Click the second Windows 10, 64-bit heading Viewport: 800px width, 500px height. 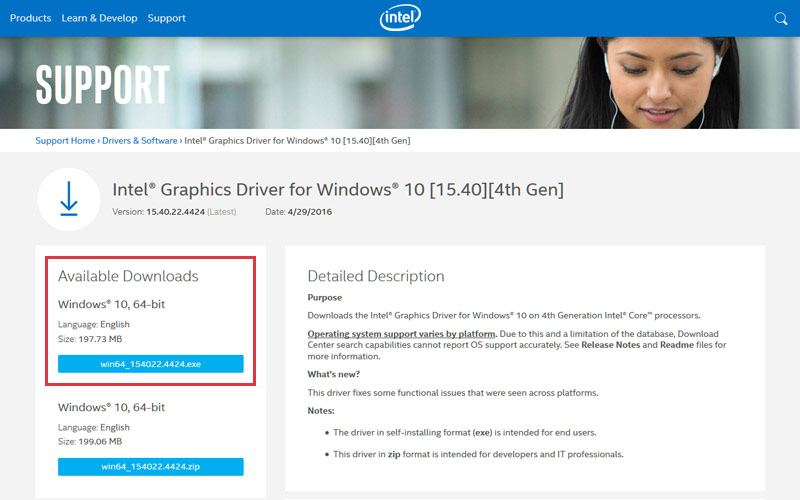click(x=111, y=407)
